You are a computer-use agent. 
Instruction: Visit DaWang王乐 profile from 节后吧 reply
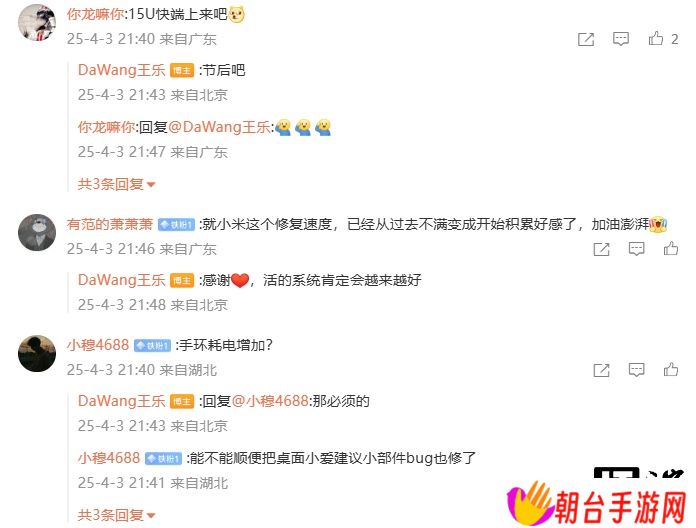[121, 70]
